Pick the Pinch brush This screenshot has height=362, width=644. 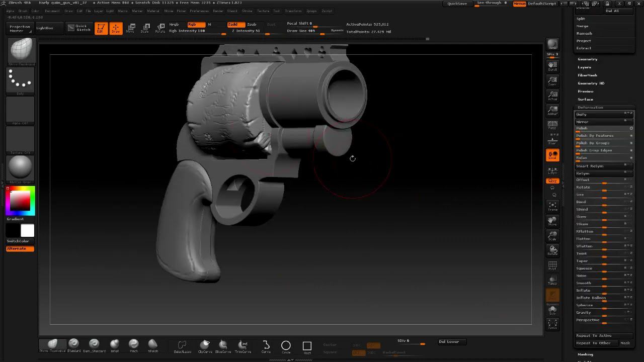133,344
